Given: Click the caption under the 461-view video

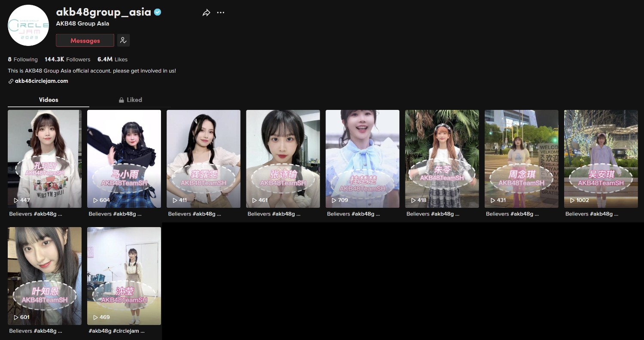Looking at the screenshot, I should click(x=274, y=214).
